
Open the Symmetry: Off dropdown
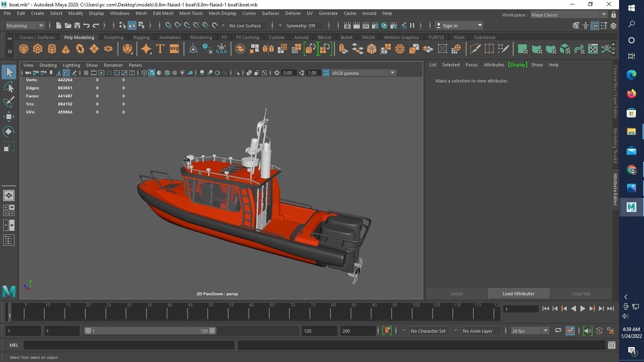(304, 25)
